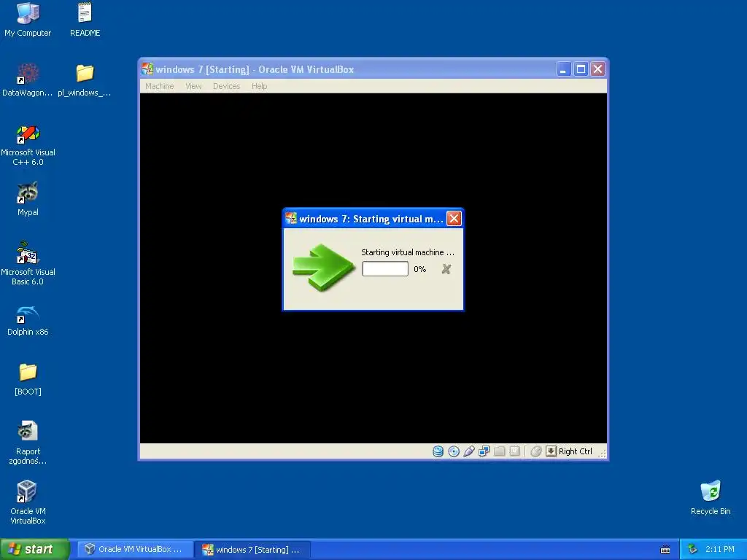Select Microsoft Visual C++ 6.0 shortcut
The height and width of the screenshot is (560, 747).
(28, 145)
